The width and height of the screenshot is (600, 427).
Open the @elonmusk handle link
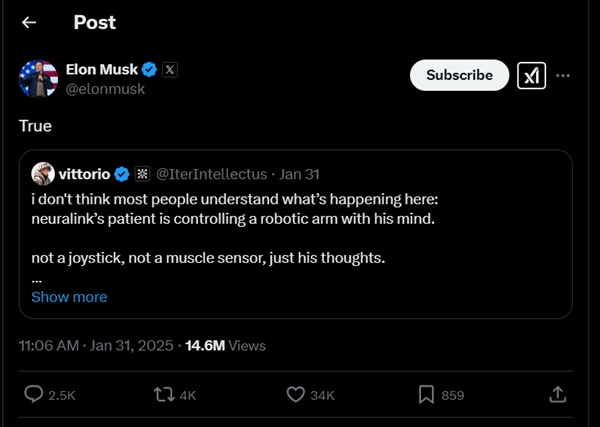click(x=105, y=89)
